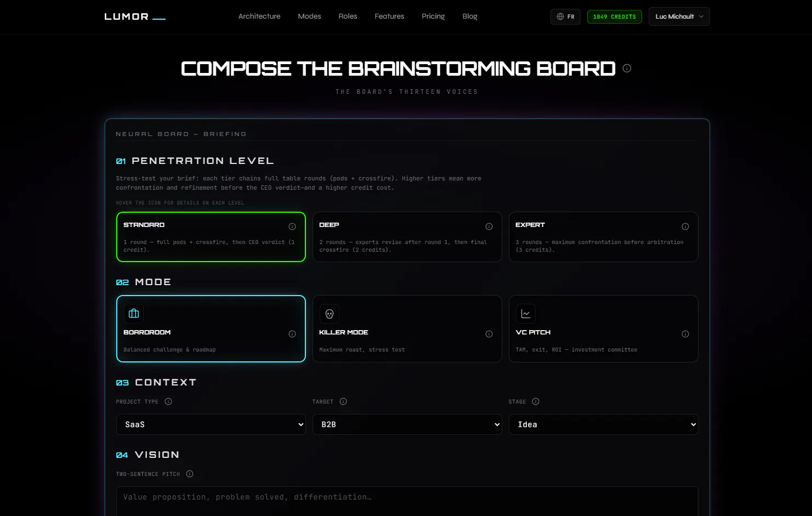Viewport: 812px width, 516px height.
Task: Open the Architecture nav item
Action: (259, 16)
